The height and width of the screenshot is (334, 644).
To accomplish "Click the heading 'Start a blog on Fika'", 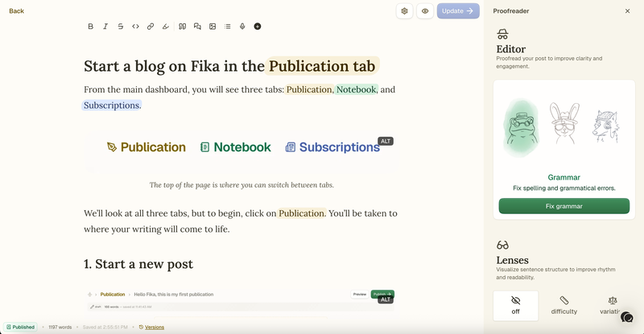I will tap(229, 66).
